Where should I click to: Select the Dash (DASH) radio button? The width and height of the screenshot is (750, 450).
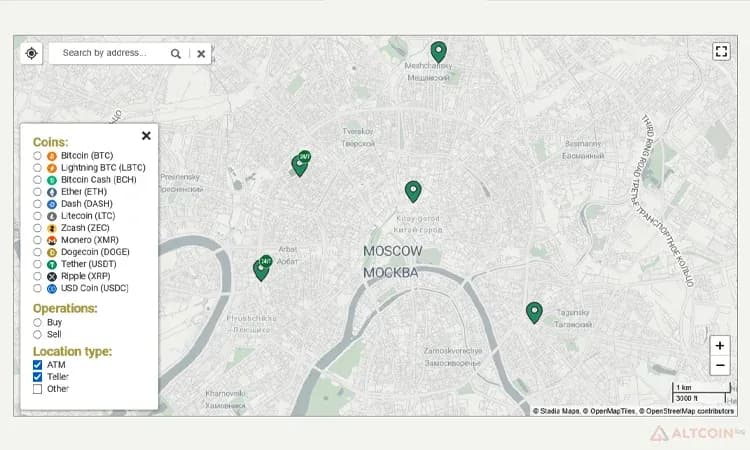pyautogui.click(x=37, y=204)
